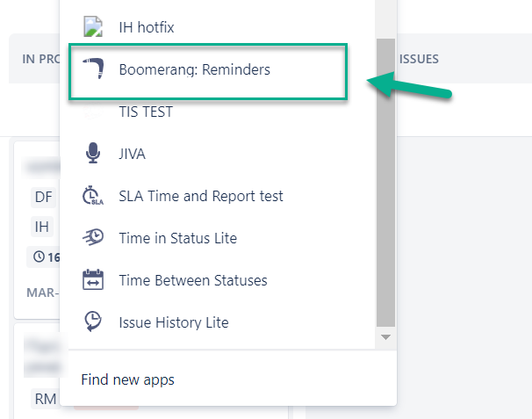Open JIVA from the apps list
532x419 pixels.
click(x=133, y=154)
